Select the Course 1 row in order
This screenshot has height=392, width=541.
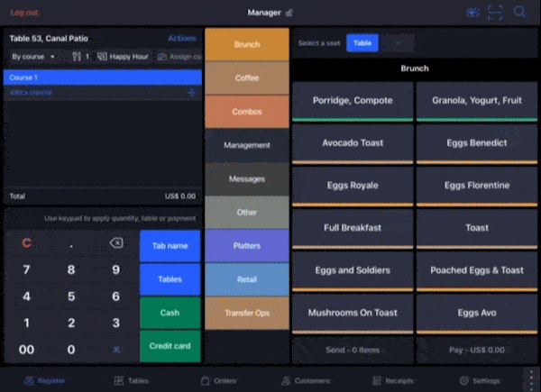point(101,78)
